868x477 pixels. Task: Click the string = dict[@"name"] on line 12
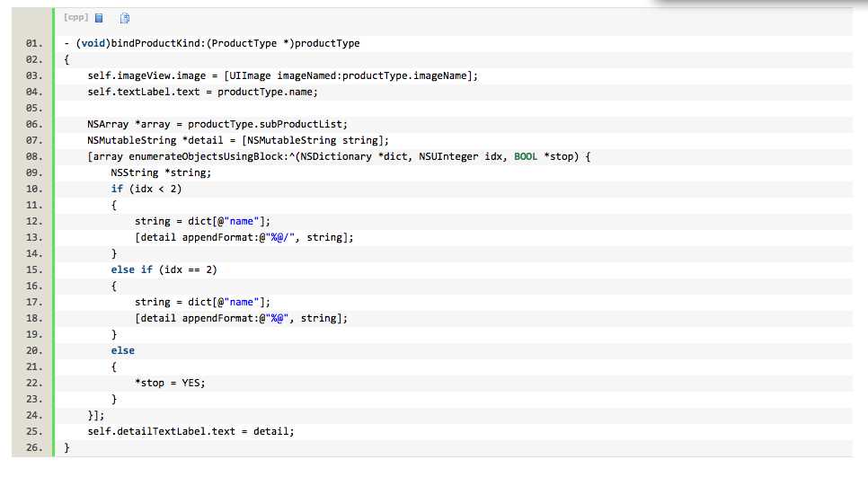[x=202, y=221]
